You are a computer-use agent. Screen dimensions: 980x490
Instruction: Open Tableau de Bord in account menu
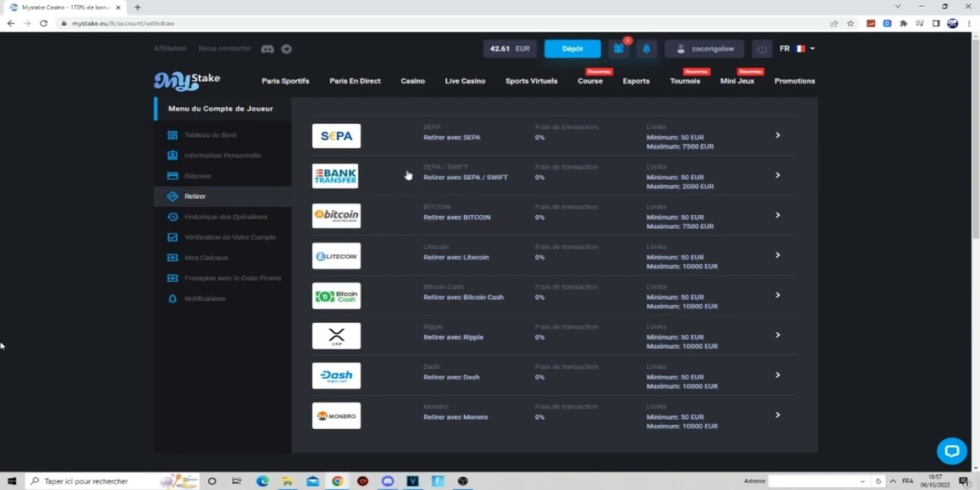211,136
